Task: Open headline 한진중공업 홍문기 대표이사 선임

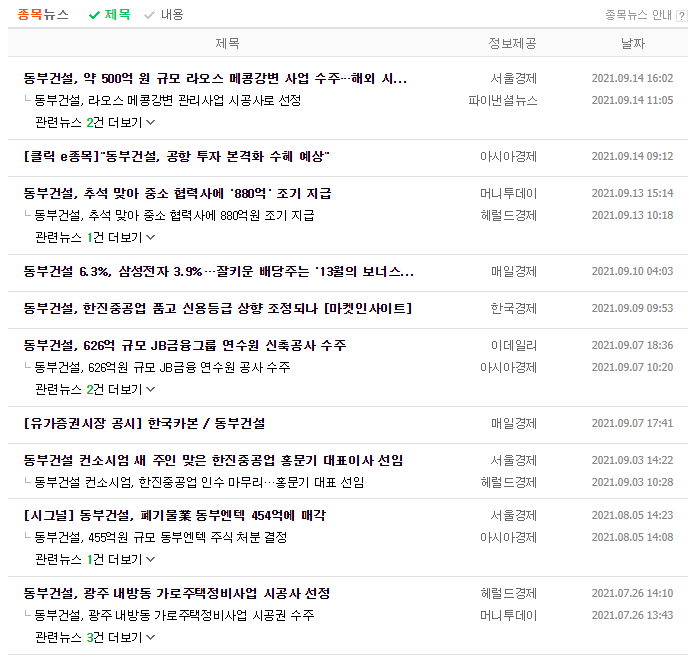Action: [213, 460]
